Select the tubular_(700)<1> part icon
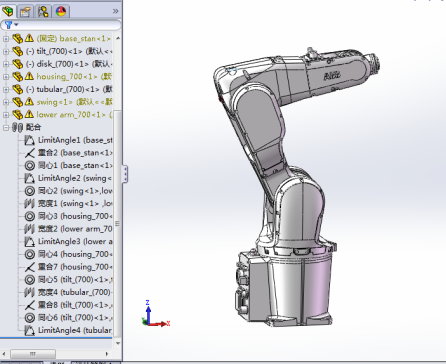The image size is (446, 364). (17, 89)
